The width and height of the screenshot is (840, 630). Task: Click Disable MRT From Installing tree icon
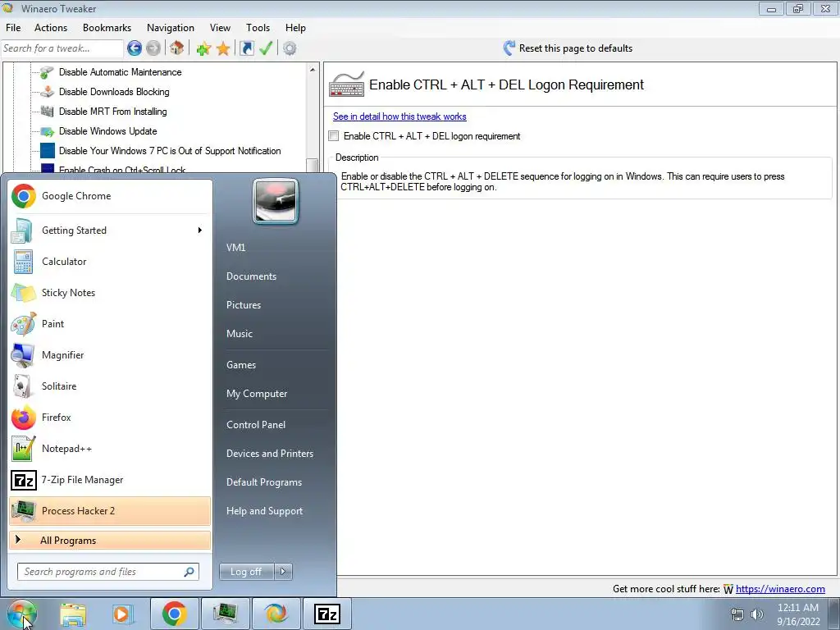pos(47,112)
